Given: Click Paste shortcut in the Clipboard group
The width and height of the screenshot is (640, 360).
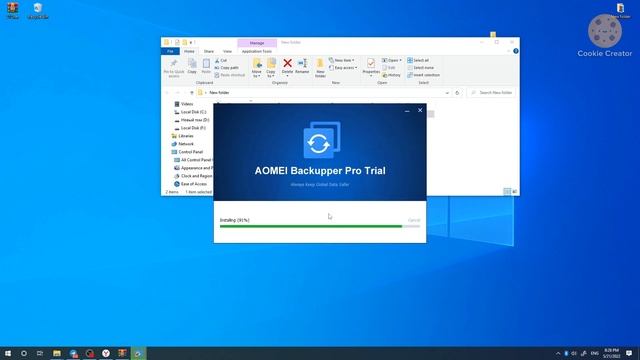Looking at the screenshot, I should point(230,75).
